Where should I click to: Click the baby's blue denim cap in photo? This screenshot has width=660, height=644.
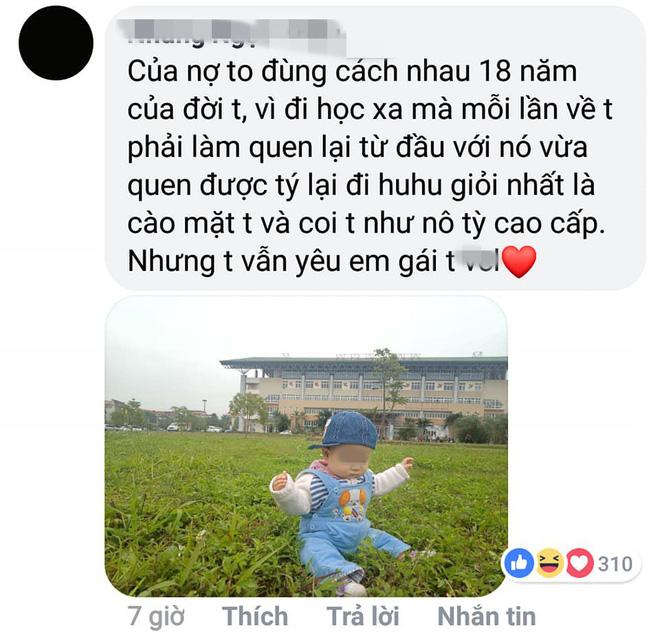click(x=345, y=431)
